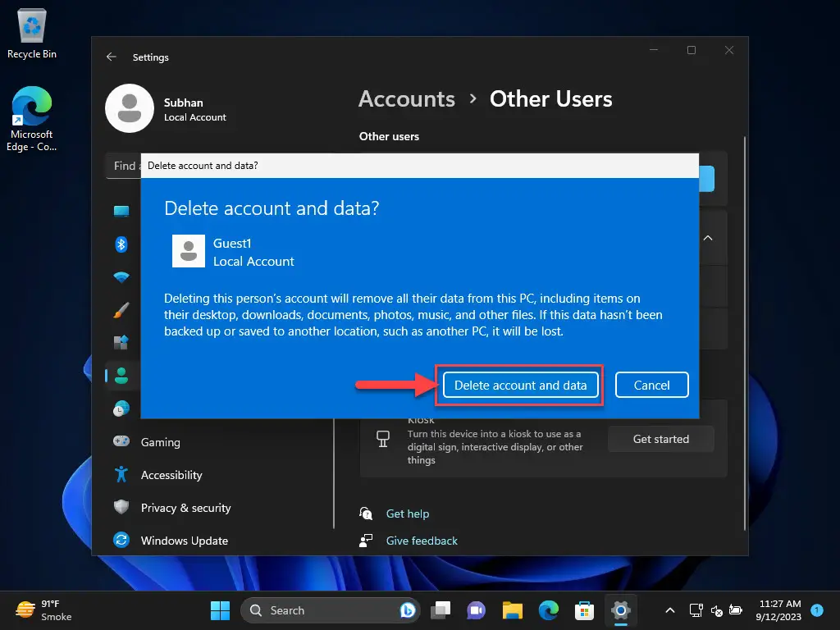Screen dimensions: 840x630
Task: Click Cancel in the delete dialog
Action: [x=651, y=385]
